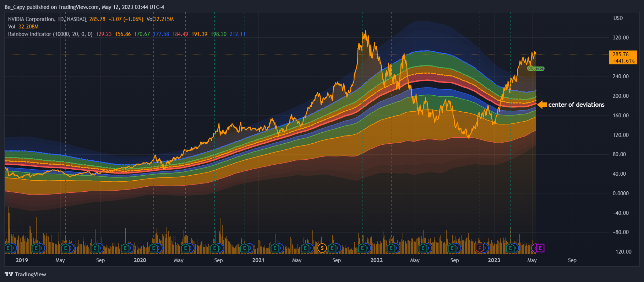Open the November 2020 earnings marker
The height and width of the screenshot is (282, 644).
click(x=244, y=248)
